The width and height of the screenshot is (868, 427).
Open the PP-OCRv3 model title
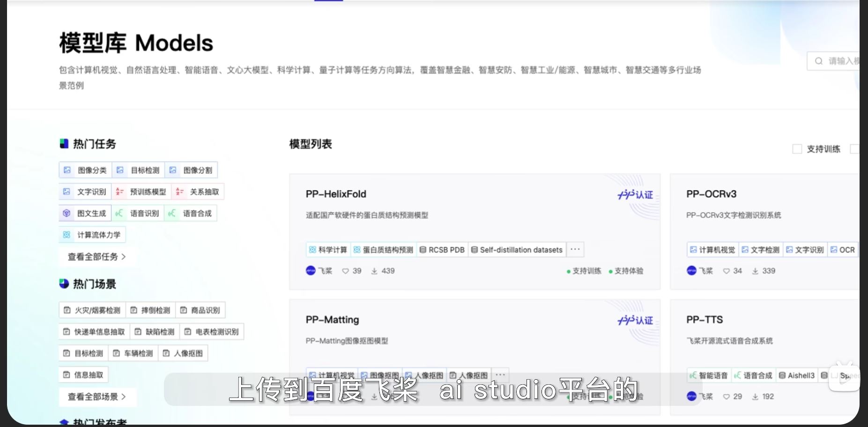[x=711, y=194]
